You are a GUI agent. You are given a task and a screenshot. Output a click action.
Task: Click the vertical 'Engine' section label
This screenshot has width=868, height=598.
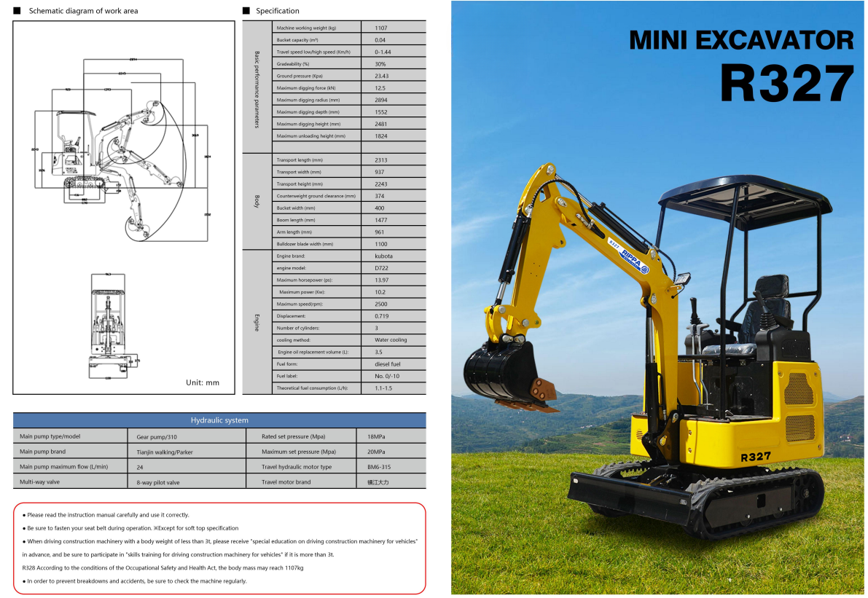pyautogui.click(x=257, y=323)
